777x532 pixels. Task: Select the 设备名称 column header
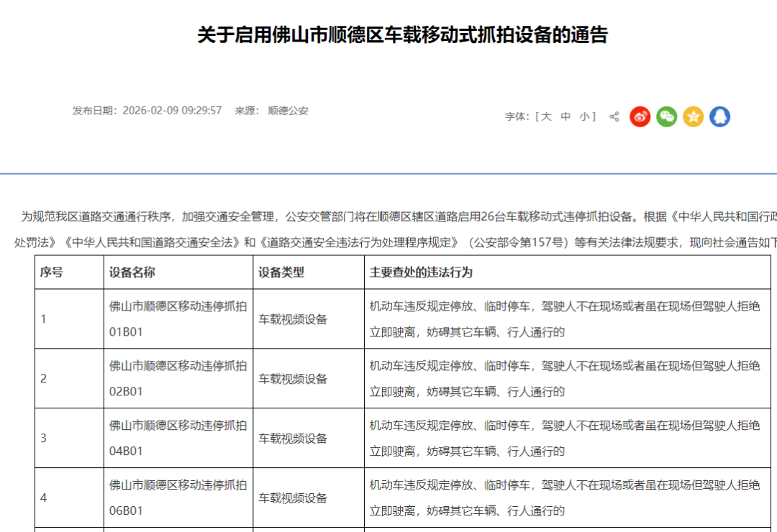(x=132, y=272)
